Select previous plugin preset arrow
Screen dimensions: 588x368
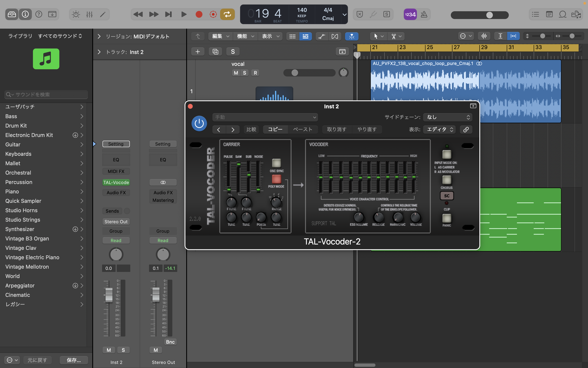(219, 129)
